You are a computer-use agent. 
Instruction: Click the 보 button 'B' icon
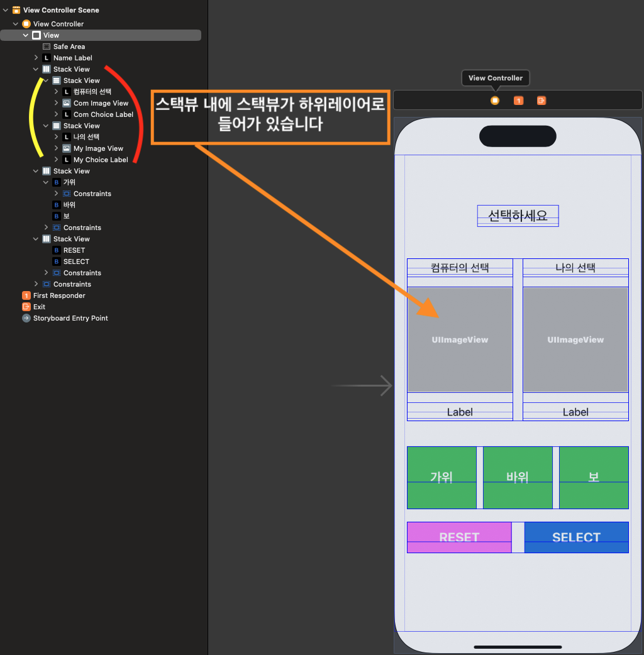click(x=57, y=216)
